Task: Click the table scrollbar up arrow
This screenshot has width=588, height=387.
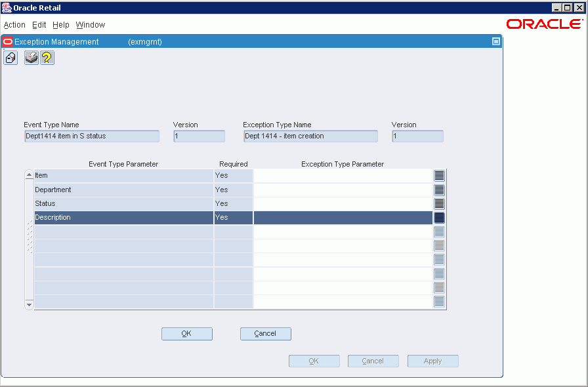Action: (x=30, y=175)
